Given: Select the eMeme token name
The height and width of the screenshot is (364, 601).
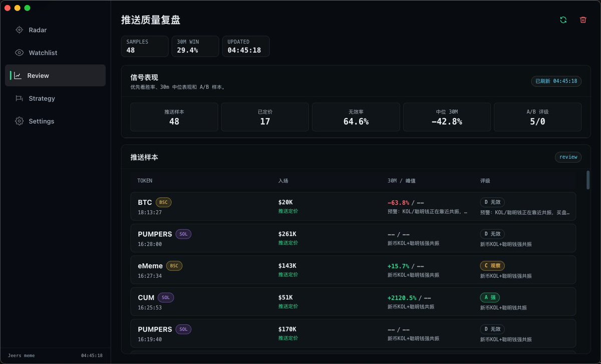Looking at the screenshot, I should tap(150, 266).
